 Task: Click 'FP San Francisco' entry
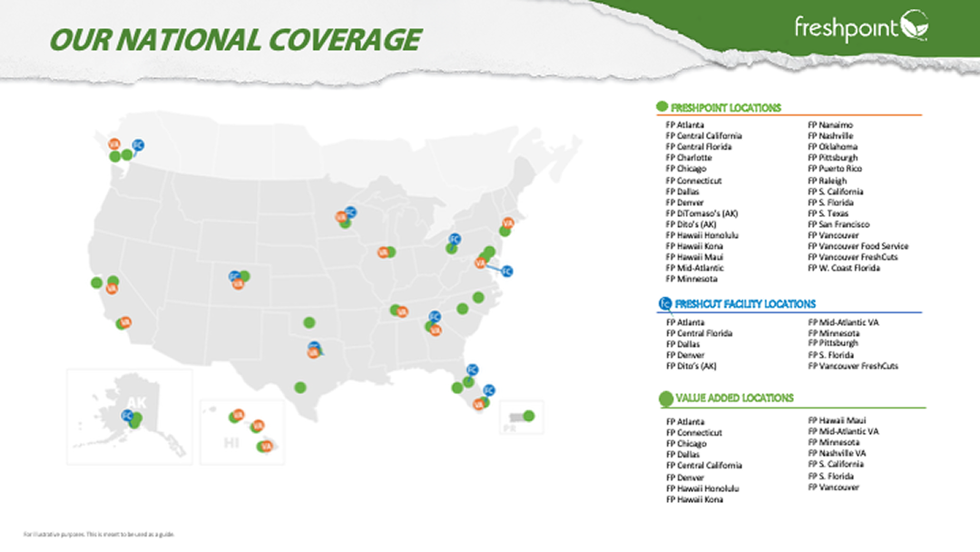pyautogui.click(x=838, y=224)
